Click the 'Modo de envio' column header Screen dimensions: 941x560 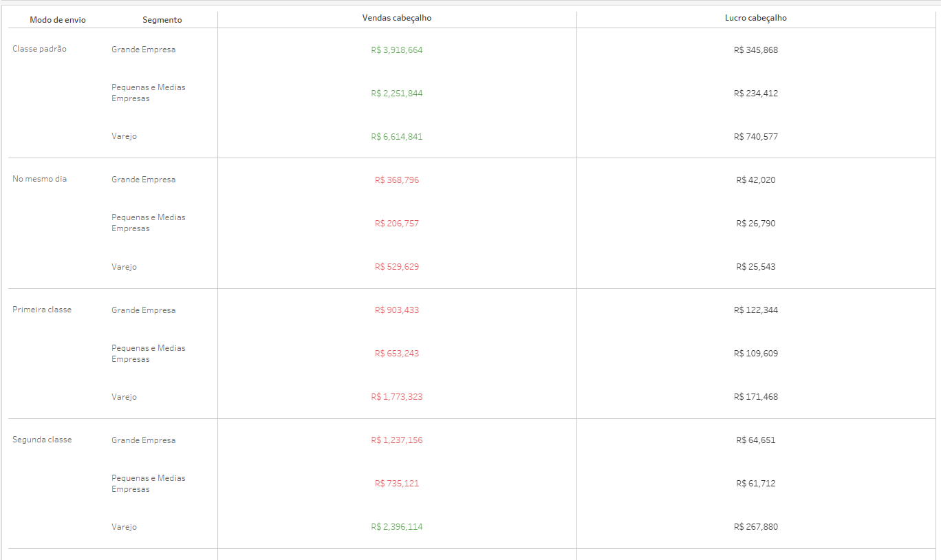pos(58,20)
